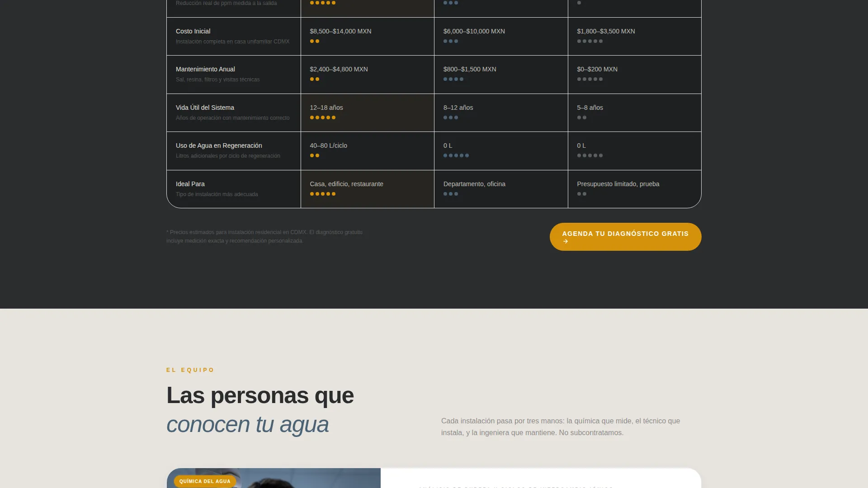Click the orange rating dots under Casa, edificio

[x=323, y=194]
